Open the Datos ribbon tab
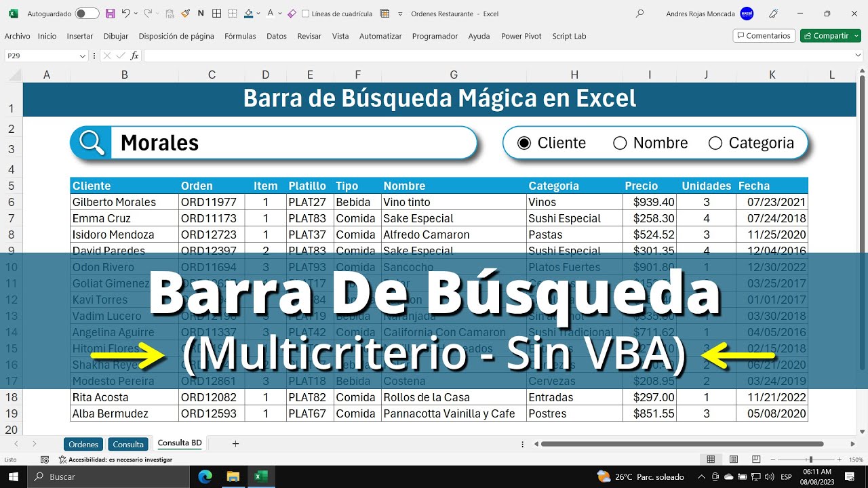This screenshot has width=868, height=488. [x=277, y=36]
